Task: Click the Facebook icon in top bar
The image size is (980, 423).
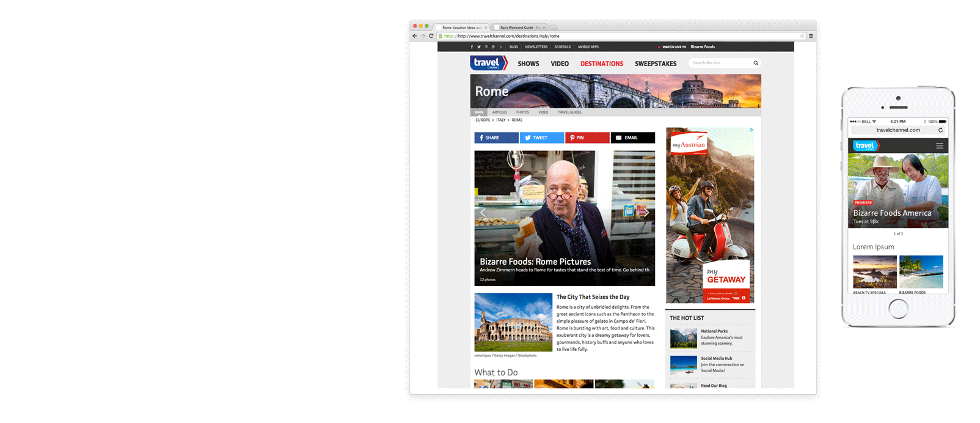Action: click(x=472, y=47)
